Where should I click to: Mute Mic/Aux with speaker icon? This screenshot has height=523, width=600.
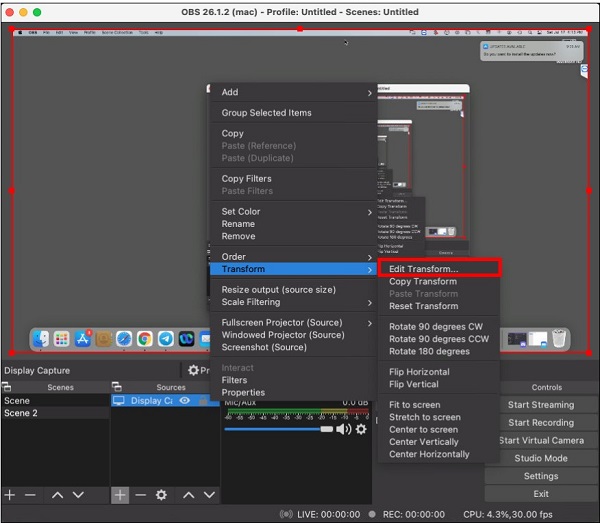pyautogui.click(x=343, y=429)
